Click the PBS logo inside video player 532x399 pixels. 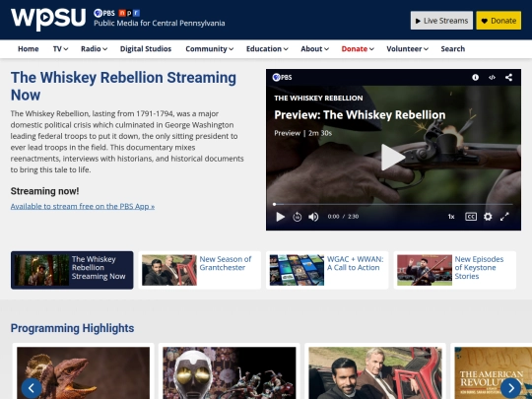pos(282,78)
